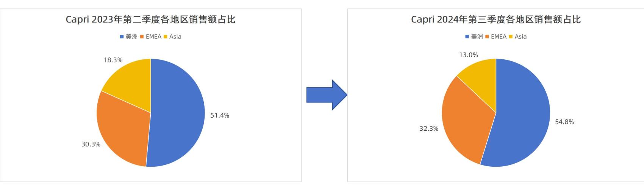The height and width of the screenshot is (192, 644).
Task: Click the yellow Asia legend swatch in right chart
Action: tap(510, 37)
